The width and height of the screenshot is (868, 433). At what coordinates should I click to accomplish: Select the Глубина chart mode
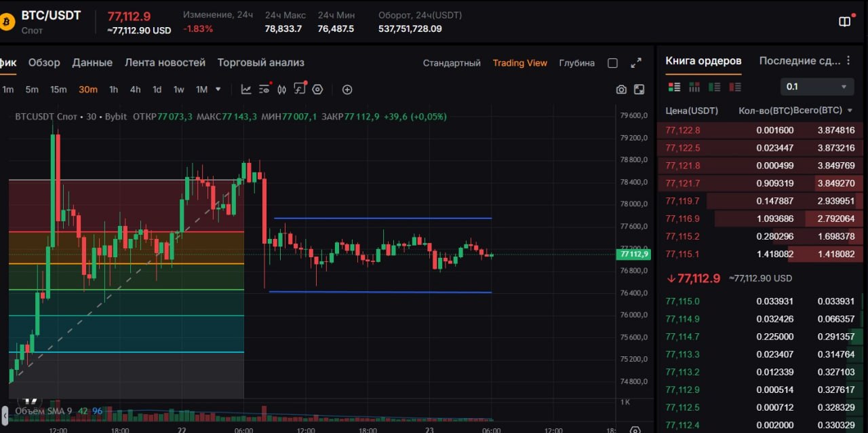click(x=576, y=63)
